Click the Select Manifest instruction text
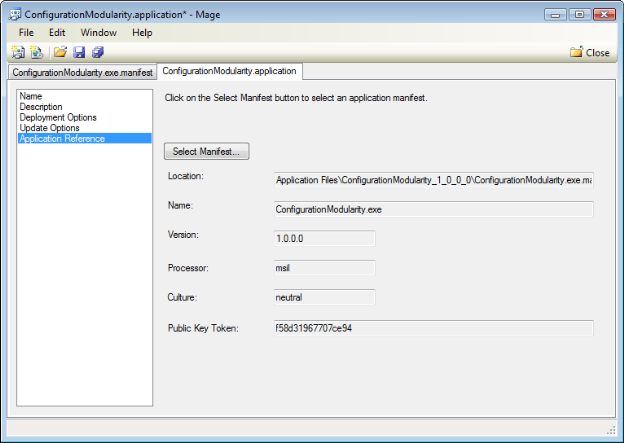Image resolution: width=624 pixels, height=443 pixels. coord(296,98)
